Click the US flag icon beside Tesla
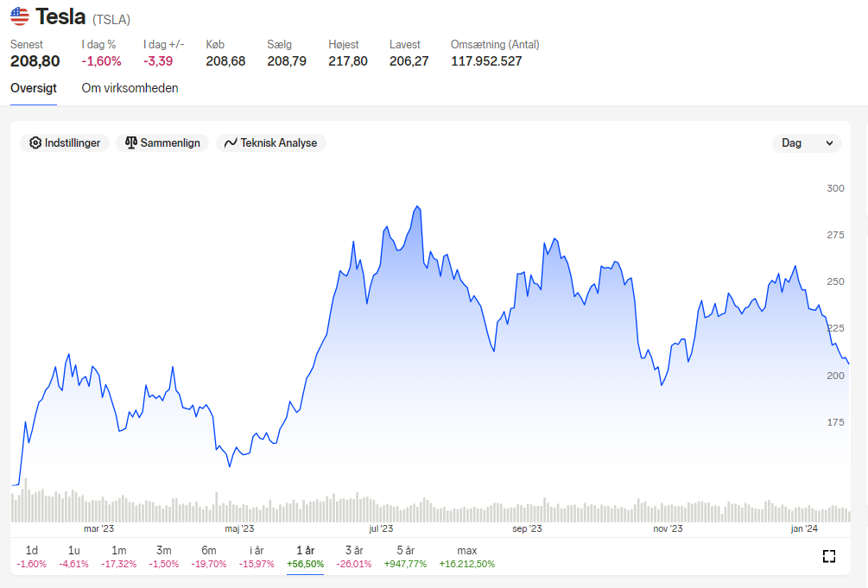 tap(19, 16)
